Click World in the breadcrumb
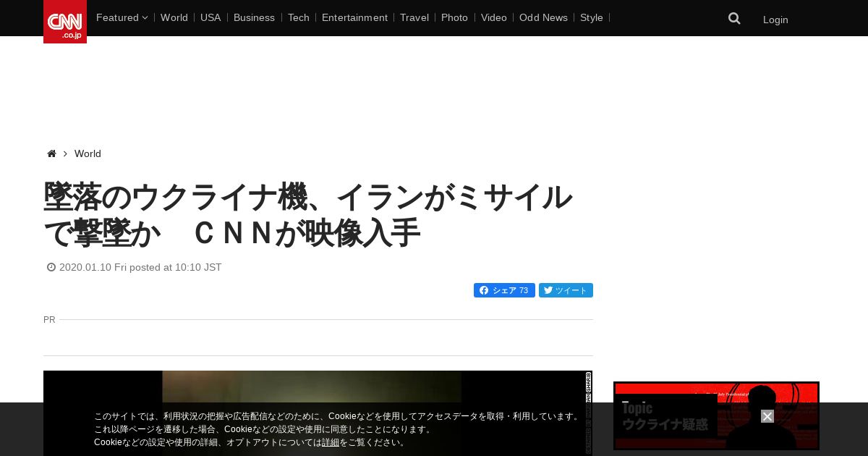The height and width of the screenshot is (456, 868). click(x=88, y=153)
